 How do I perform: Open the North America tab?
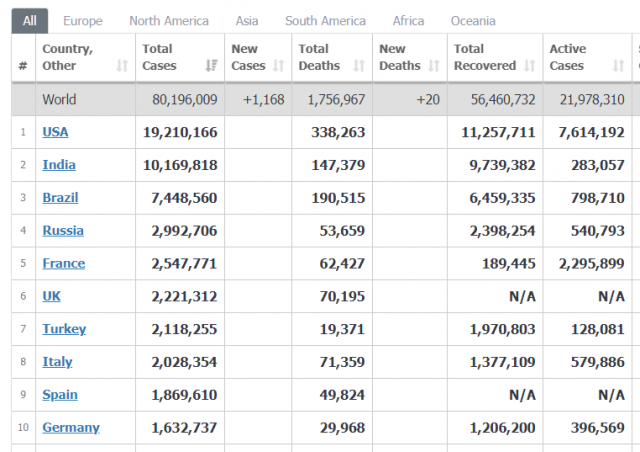coord(169,21)
